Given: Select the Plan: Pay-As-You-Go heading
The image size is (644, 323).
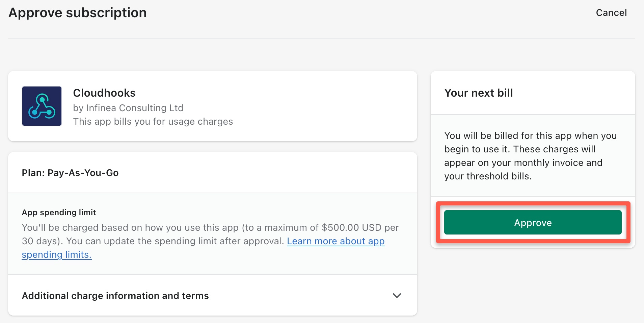Looking at the screenshot, I should (70, 173).
